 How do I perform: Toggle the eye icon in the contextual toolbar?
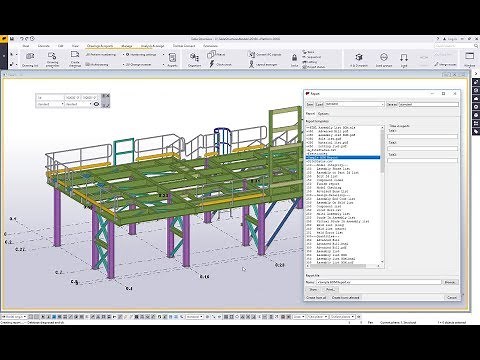point(96,104)
